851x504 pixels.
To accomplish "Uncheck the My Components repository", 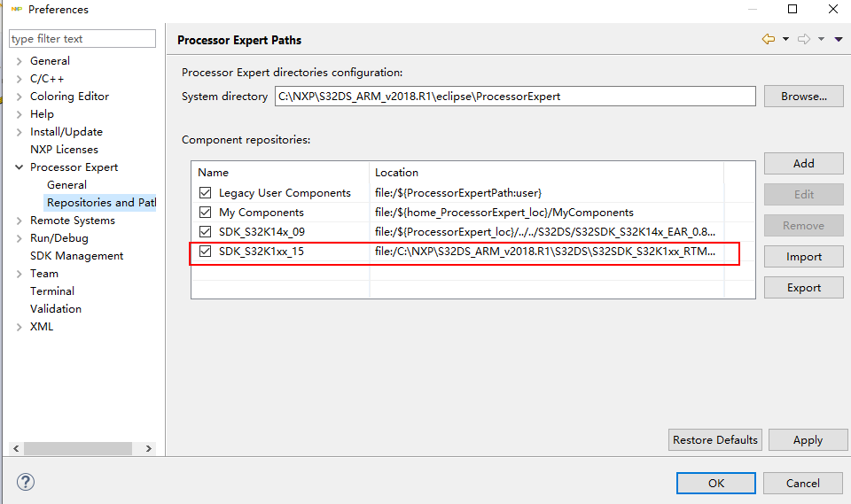I will click(x=206, y=213).
